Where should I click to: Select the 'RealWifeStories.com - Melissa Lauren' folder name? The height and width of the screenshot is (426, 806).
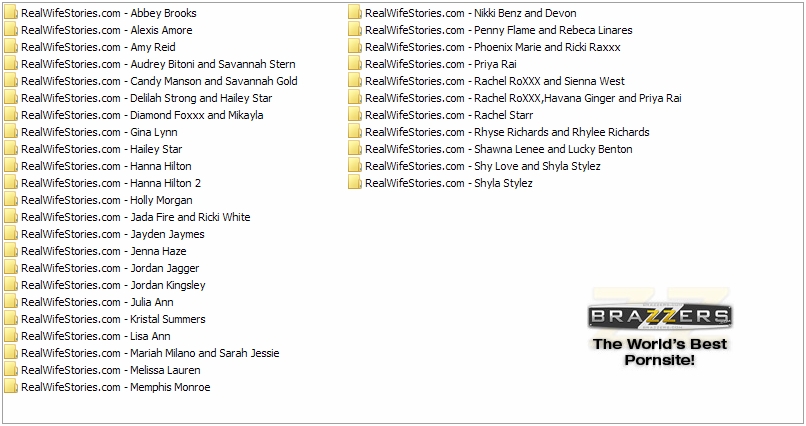[x=111, y=370]
